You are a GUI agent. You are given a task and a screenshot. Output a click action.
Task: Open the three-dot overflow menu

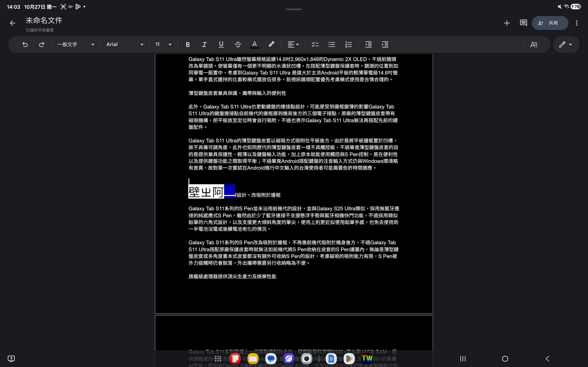point(577,23)
